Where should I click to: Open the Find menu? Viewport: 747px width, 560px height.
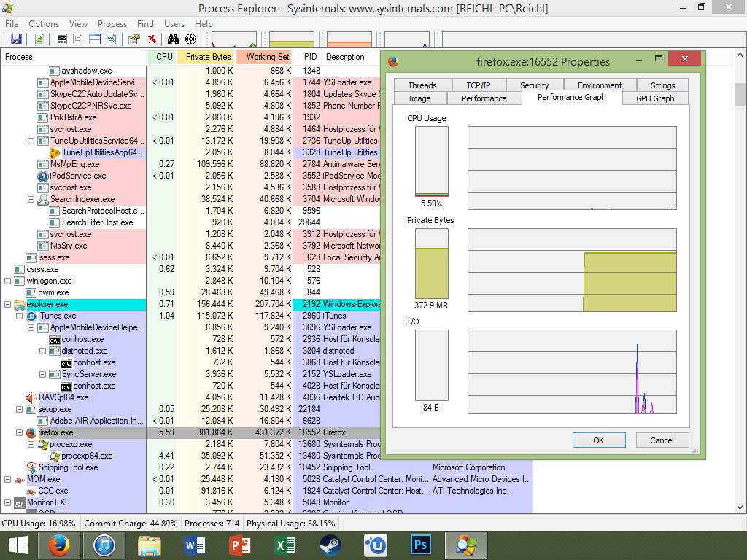click(x=145, y=24)
